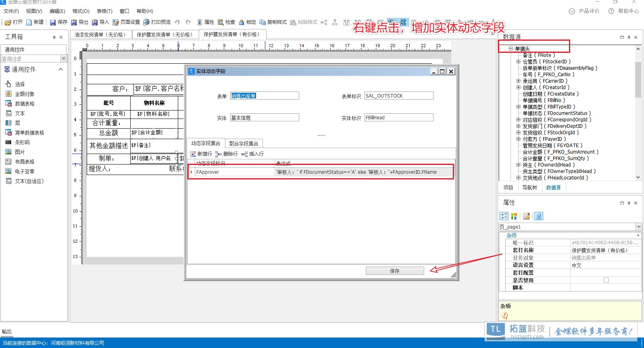Viewport: 644px width, 348px height.
Task: Open the 帮助中心 link
Action: [x=624, y=11]
